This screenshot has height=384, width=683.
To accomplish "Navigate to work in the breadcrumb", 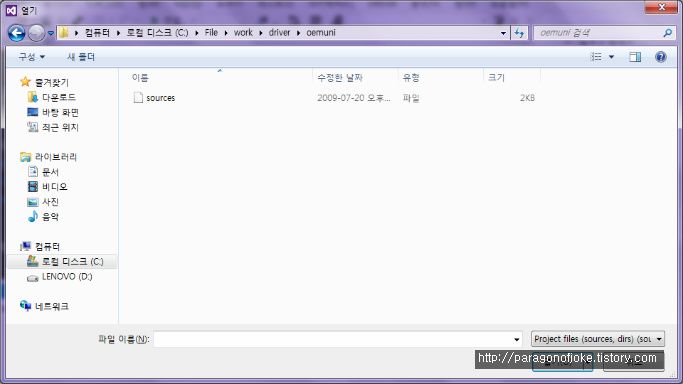I will click(243, 33).
